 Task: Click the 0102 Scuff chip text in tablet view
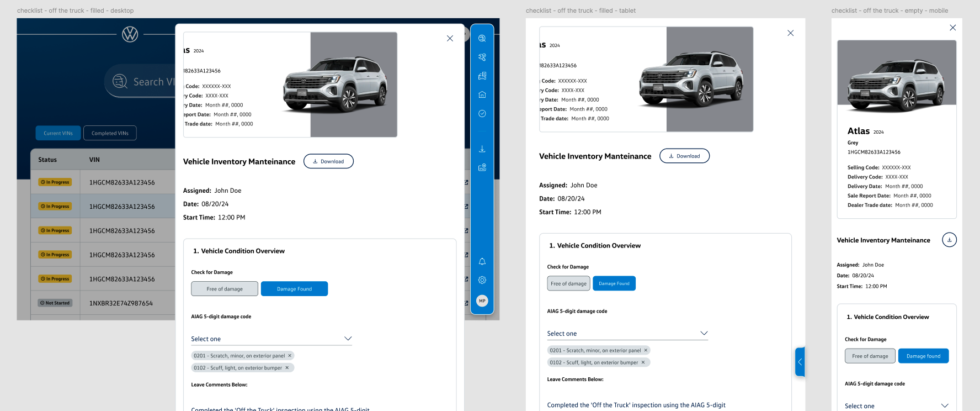(x=594, y=362)
